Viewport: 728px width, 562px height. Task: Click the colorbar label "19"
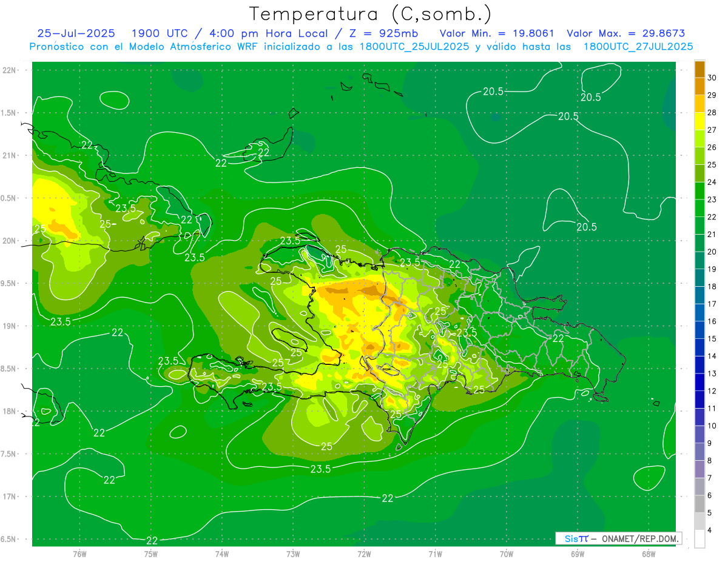pyautogui.click(x=712, y=269)
